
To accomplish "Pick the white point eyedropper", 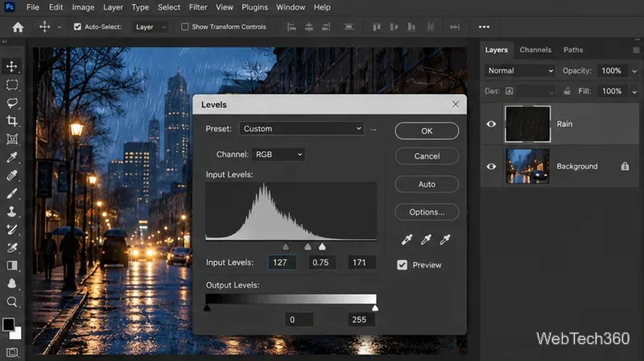I will [445, 239].
